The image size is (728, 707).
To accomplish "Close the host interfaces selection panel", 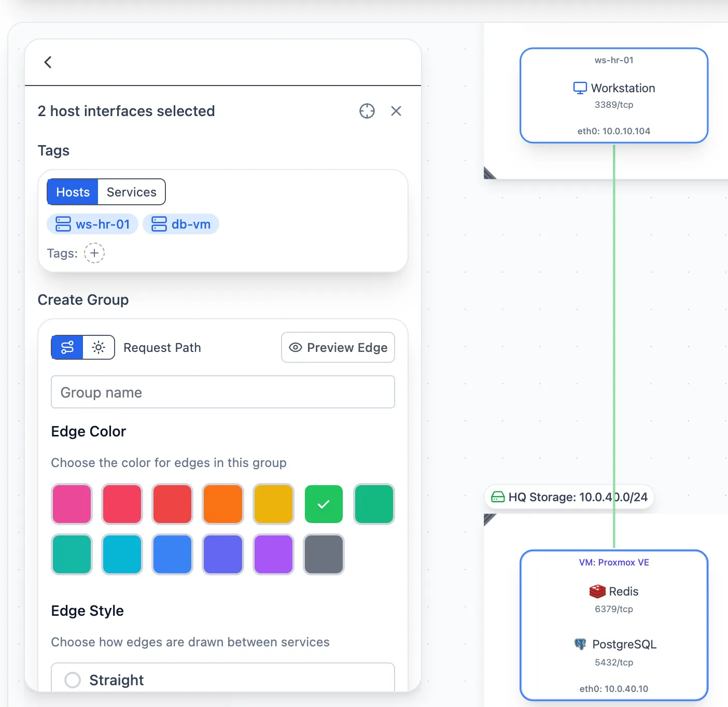I will [x=396, y=111].
